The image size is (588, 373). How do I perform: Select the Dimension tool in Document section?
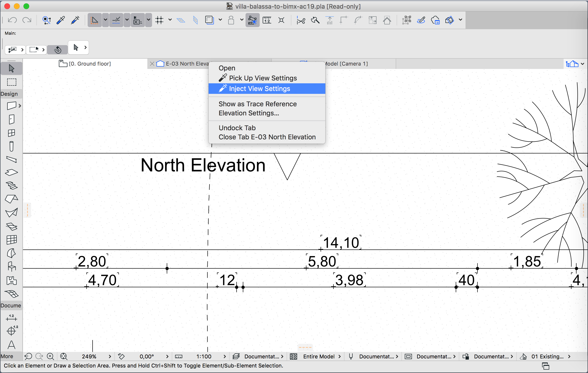11,317
